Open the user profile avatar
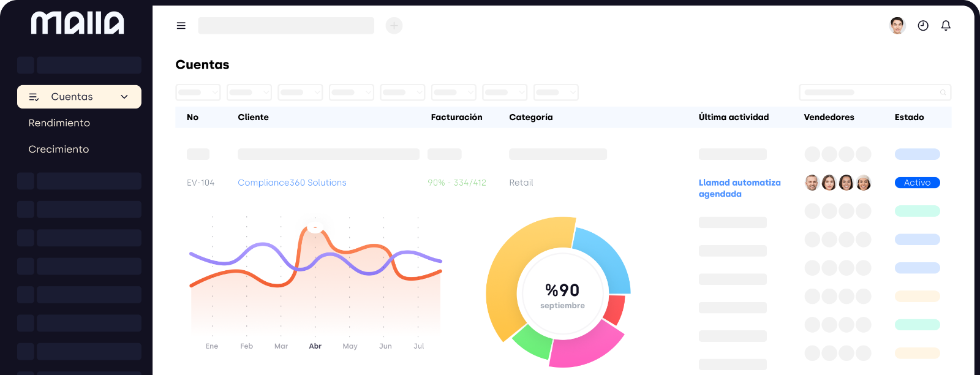This screenshot has height=375, width=980. (897, 26)
